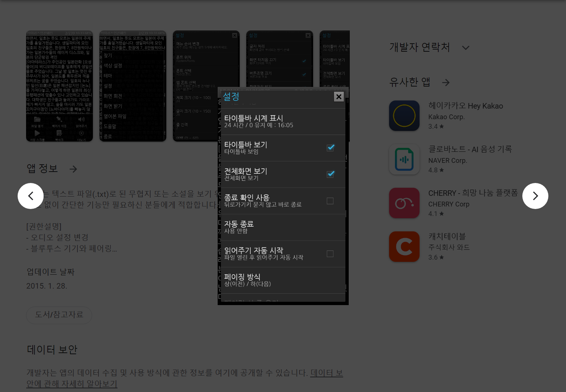This screenshot has width=566, height=392.
Task: Open the 페이징 방식 setting row
Action: coord(283,280)
